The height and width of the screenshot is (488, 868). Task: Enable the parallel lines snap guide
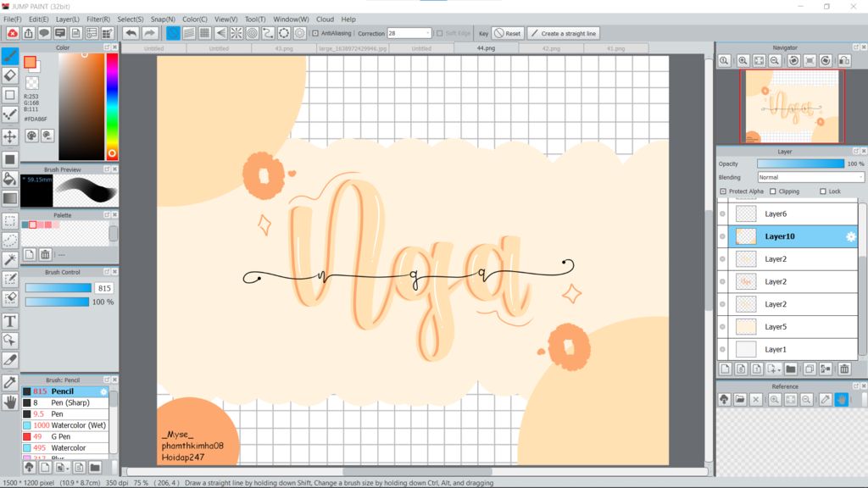point(189,33)
